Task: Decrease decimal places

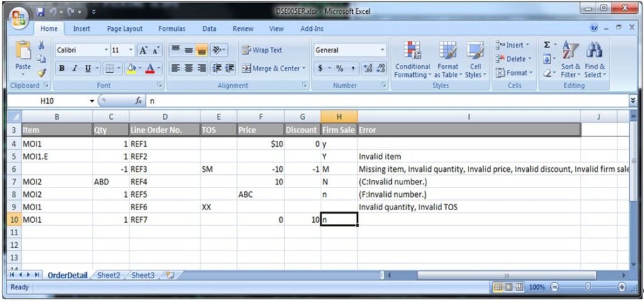Action: coord(380,69)
